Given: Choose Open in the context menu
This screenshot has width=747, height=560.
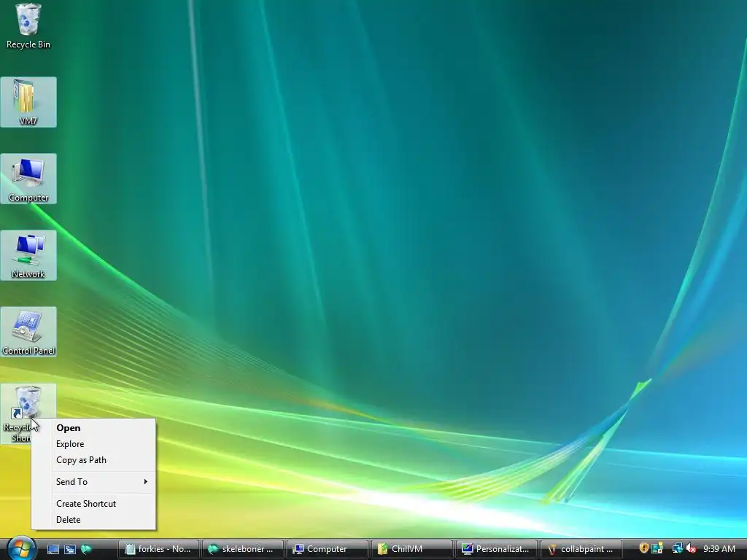Looking at the screenshot, I should click(x=93, y=427).
